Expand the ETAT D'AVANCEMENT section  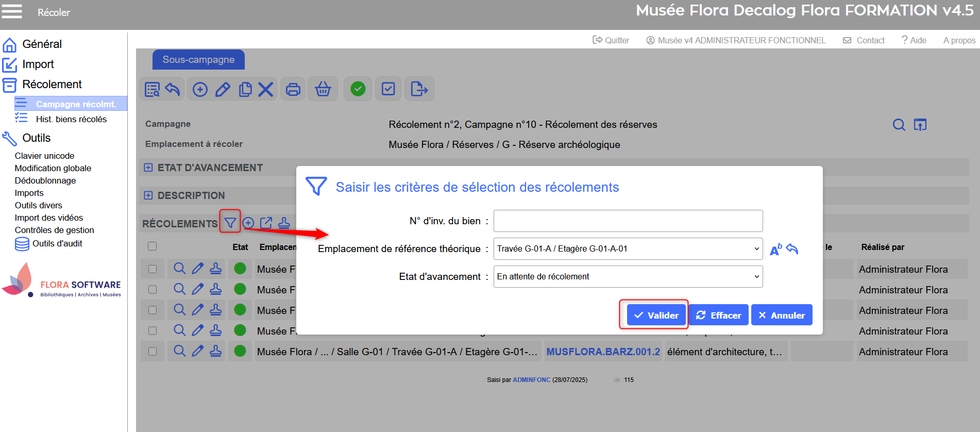pos(148,168)
